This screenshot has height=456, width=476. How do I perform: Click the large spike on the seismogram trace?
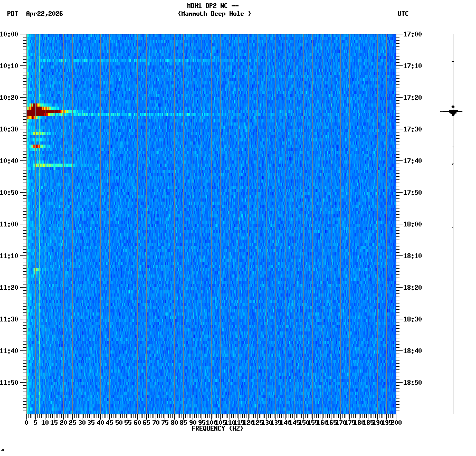(x=453, y=111)
